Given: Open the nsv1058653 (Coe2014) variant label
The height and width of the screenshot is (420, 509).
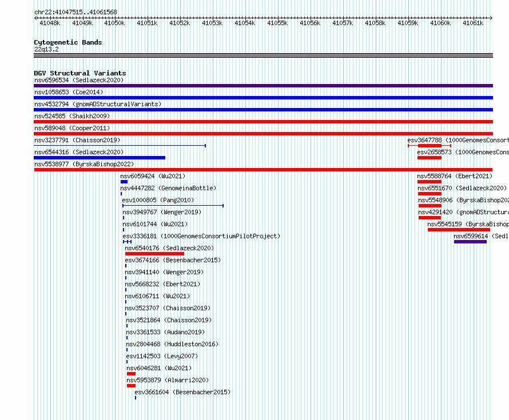Looking at the screenshot, I should tap(69, 92).
